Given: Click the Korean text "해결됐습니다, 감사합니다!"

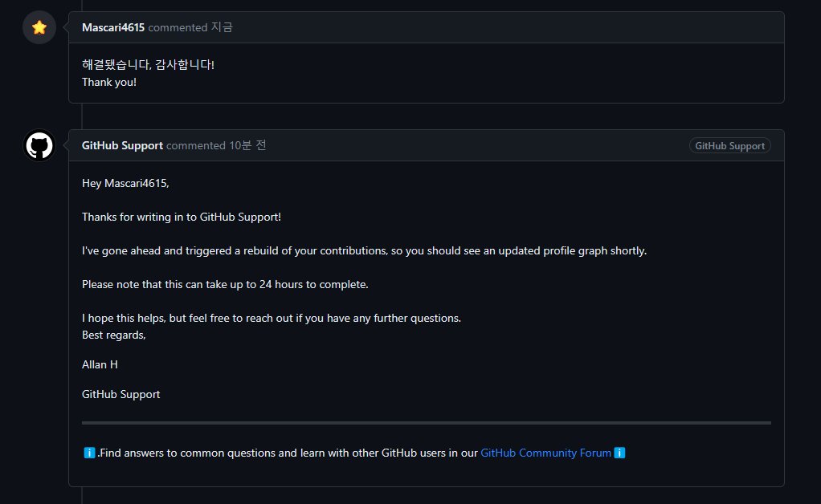Looking at the screenshot, I should coord(148,64).
